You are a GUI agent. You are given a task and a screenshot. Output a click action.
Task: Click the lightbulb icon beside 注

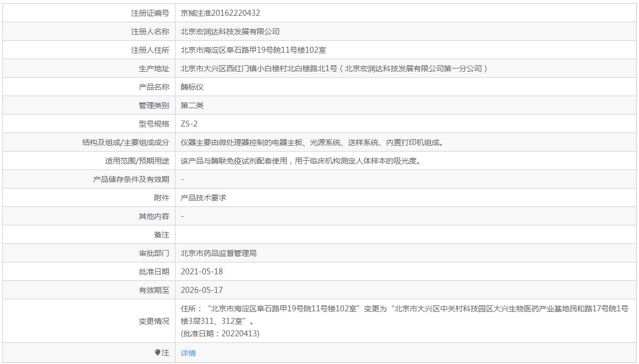(158, 353)
